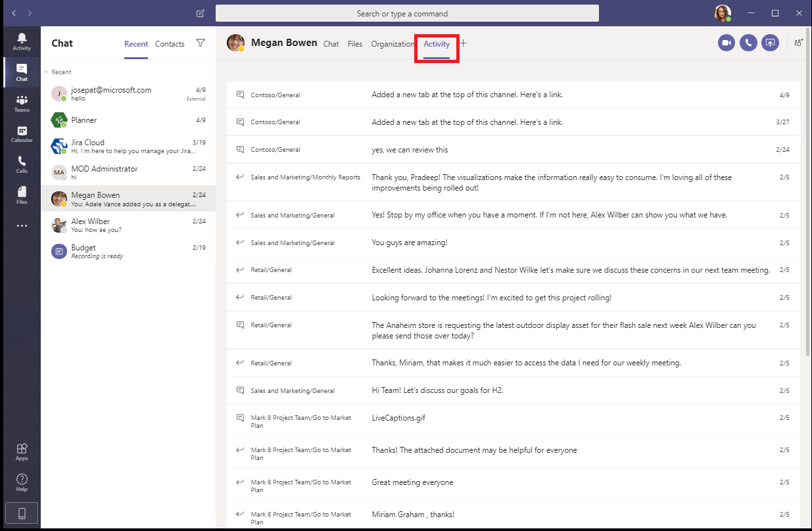Open the Chat tab for Megan Bowen
812x531 pixels.
coord(331,44)
